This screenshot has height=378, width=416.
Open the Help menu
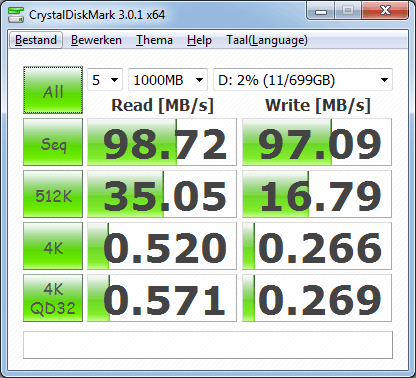[x=199, y=40]
